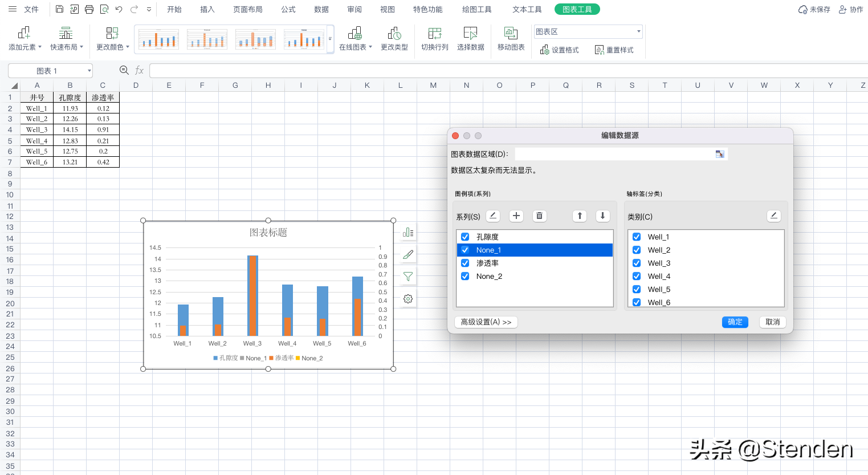Move series down with down arrow
868x475 pixels.
point(602,216)
